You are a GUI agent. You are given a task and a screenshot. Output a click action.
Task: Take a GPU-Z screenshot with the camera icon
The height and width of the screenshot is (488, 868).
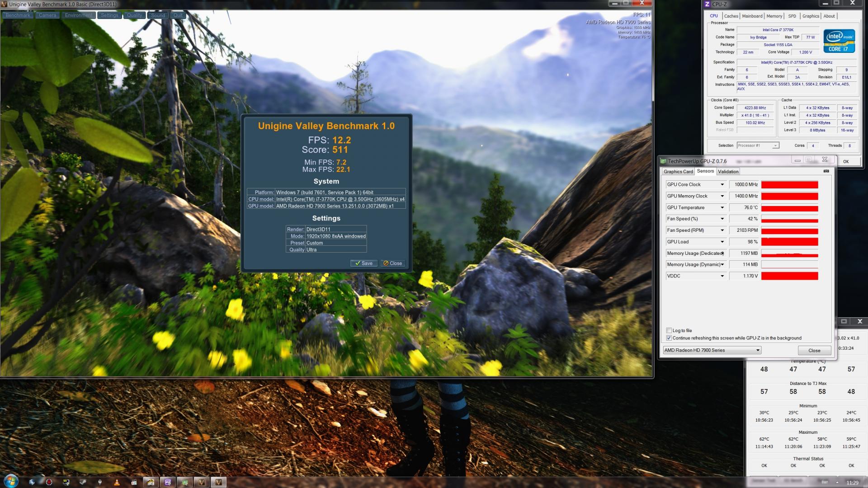tap(826, 171)
